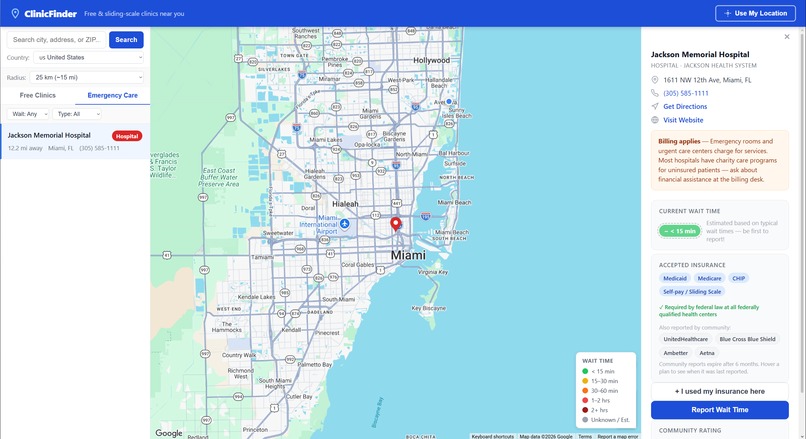
Task: Click the Key Biscayne label on map
Action: [x=429, y=308]
